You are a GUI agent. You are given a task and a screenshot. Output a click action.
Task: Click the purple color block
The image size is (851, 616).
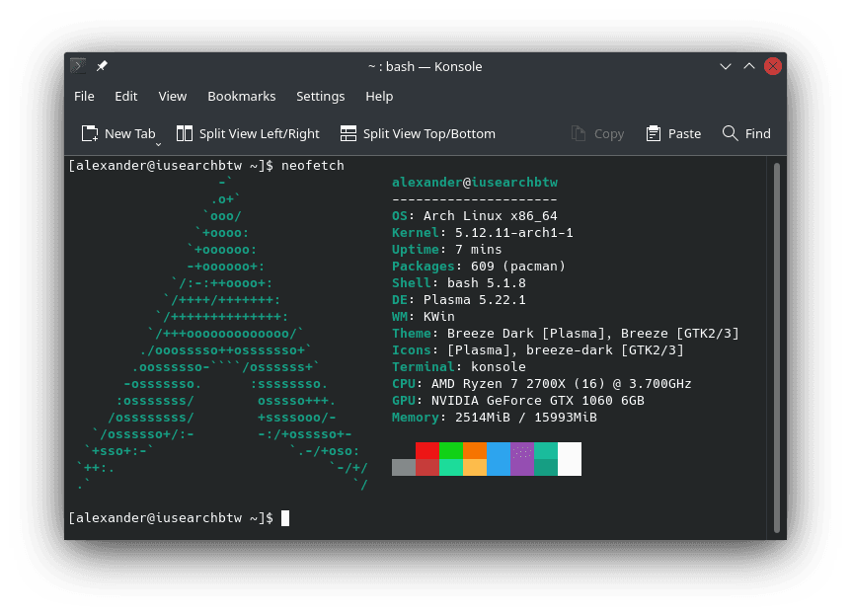click(522, 459)
